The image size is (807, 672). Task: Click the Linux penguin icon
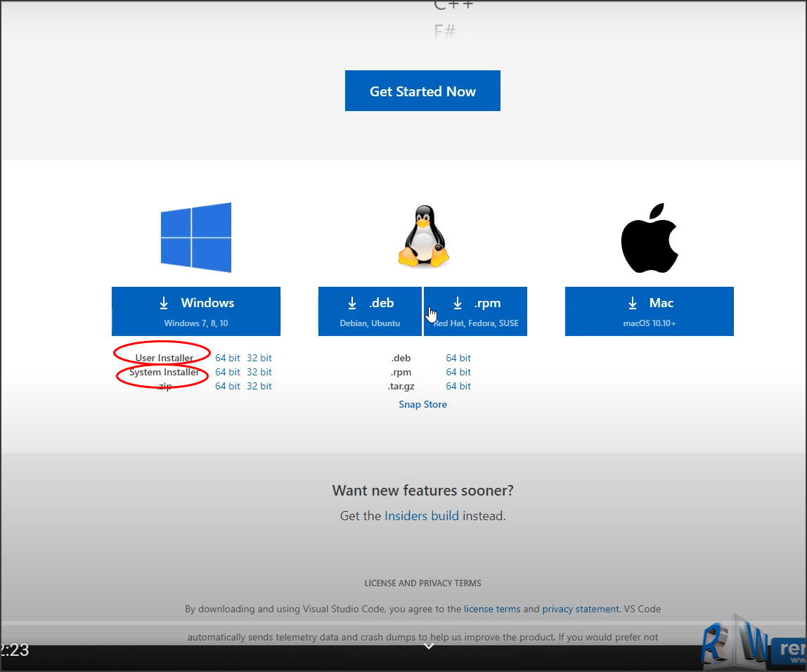tap(422, 235)
